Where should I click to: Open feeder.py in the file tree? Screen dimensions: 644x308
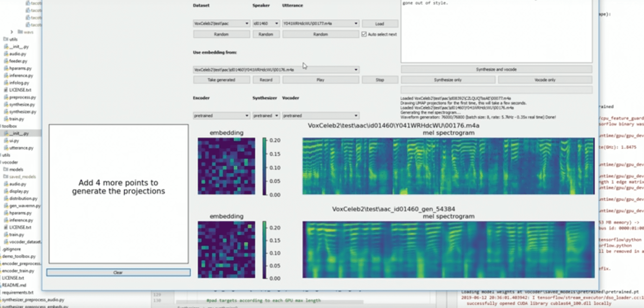tap(18, 61)
